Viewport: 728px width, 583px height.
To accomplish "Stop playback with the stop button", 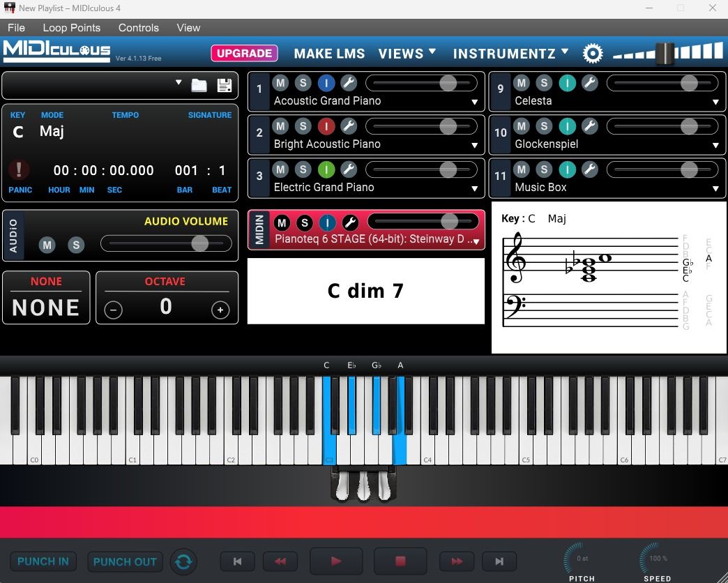I will click(400, 561).
